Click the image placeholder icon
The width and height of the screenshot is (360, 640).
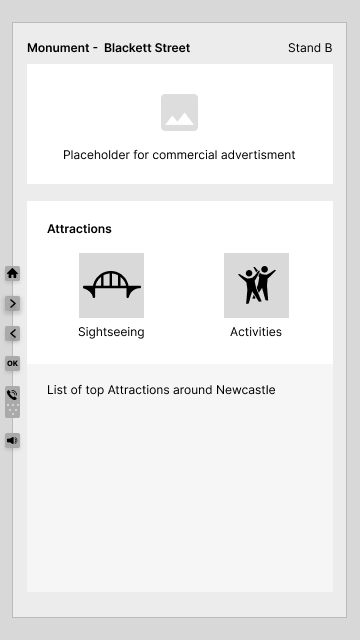pos(180,113)
